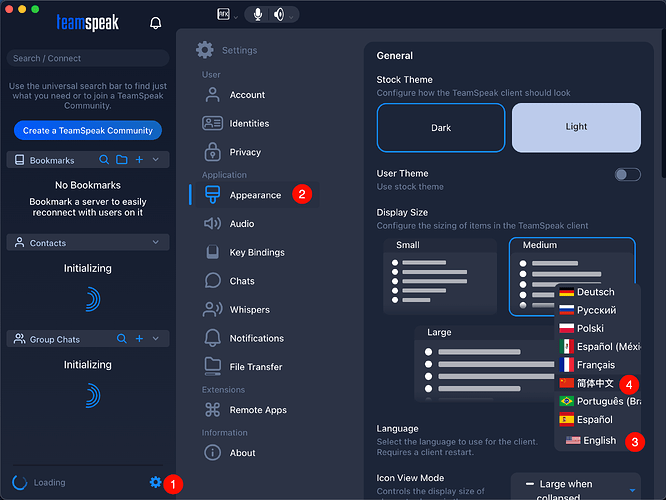Screen dimensions: 666x500
Task: Focus the Search / Connect field
Action: tap(88, 58)
